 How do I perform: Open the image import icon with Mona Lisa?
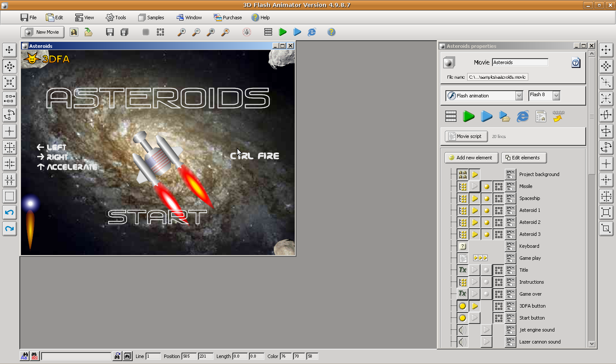tap(74, 32)
